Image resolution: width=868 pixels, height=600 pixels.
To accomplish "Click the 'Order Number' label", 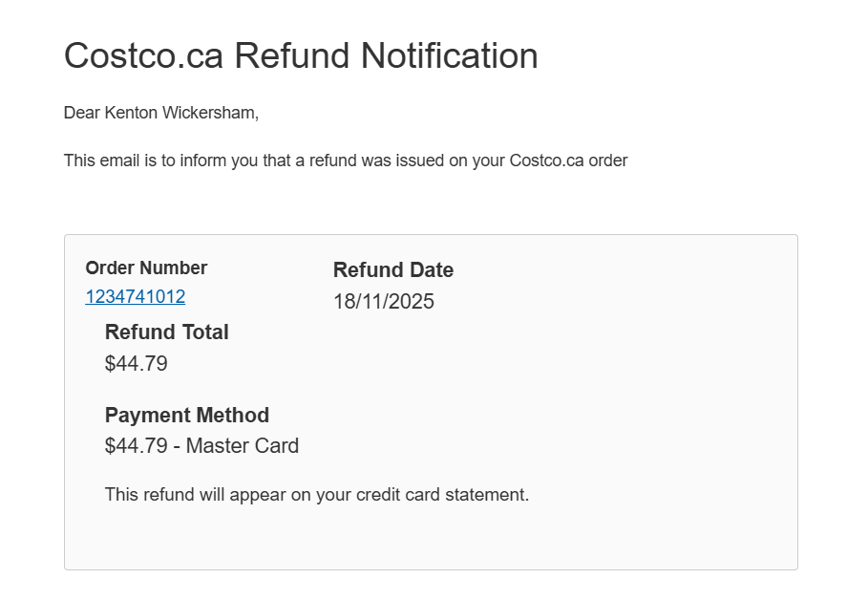I will (146, 268).
